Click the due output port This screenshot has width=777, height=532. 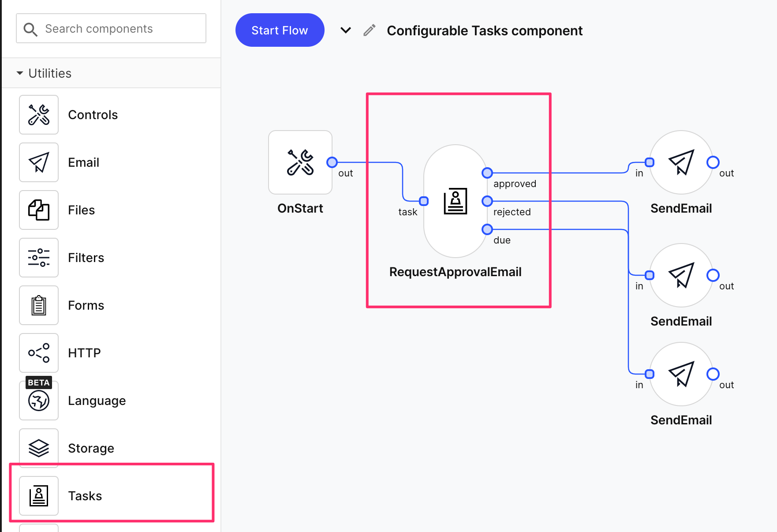click(487, 229)
